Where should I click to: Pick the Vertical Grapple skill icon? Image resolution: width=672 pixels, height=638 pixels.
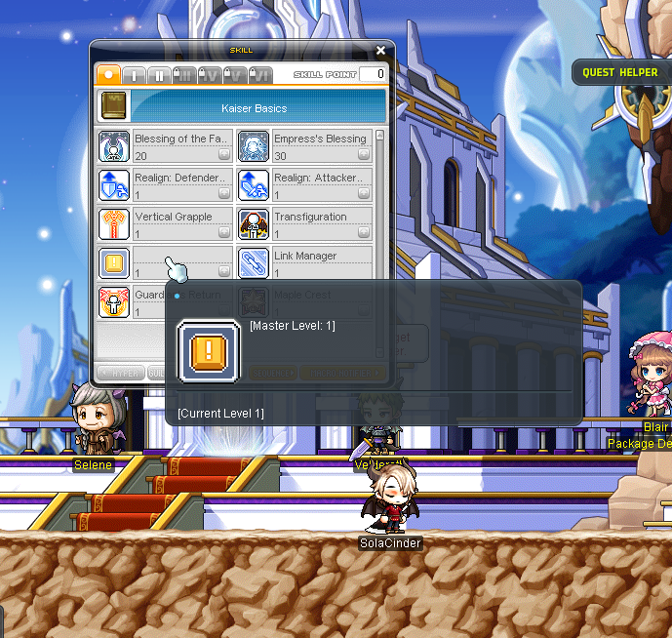click(x=113, y=224)
